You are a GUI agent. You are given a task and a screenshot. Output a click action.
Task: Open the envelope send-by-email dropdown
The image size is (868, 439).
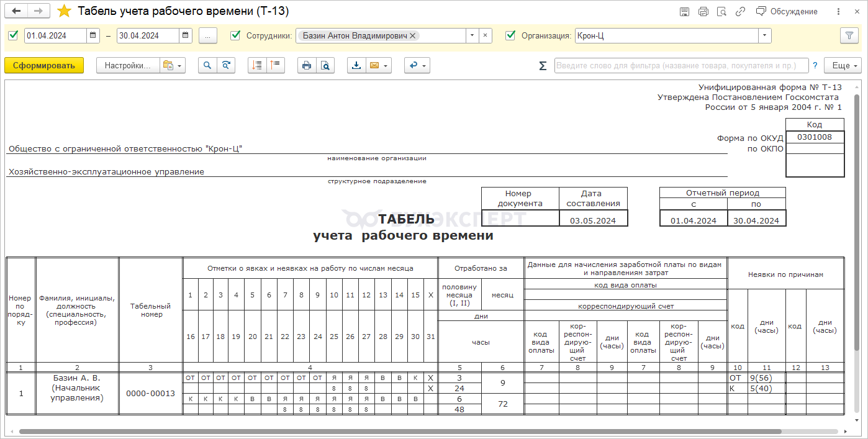coord(378,65)
